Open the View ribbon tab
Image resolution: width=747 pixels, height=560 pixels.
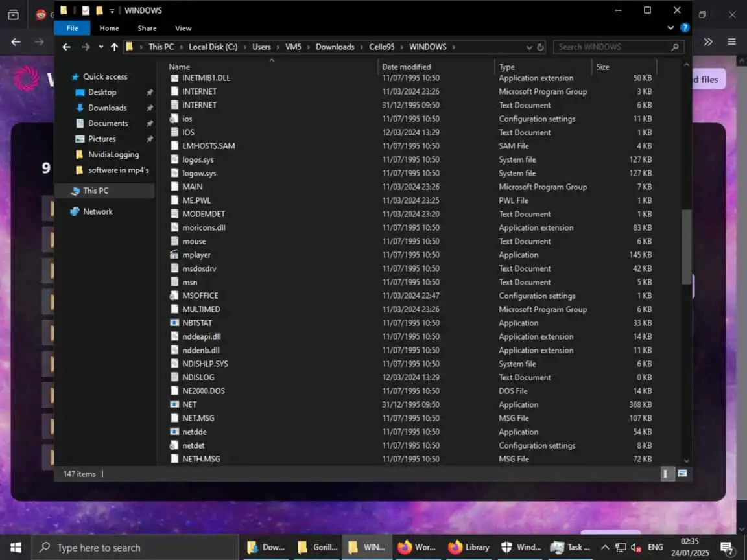(x=183, y=28)
